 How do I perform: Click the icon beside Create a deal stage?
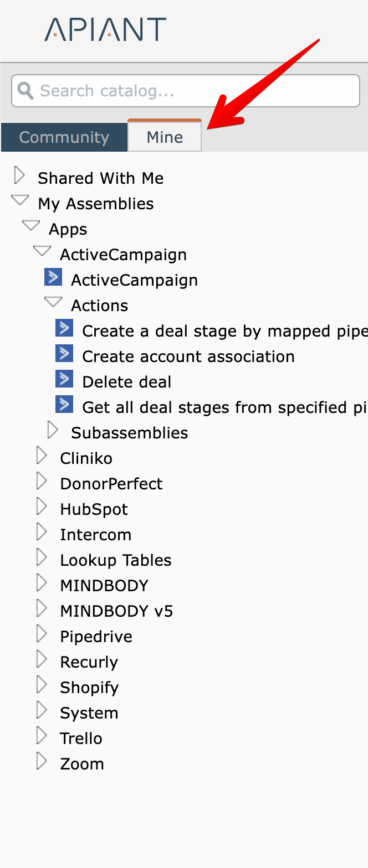click(x=64, y=328)
